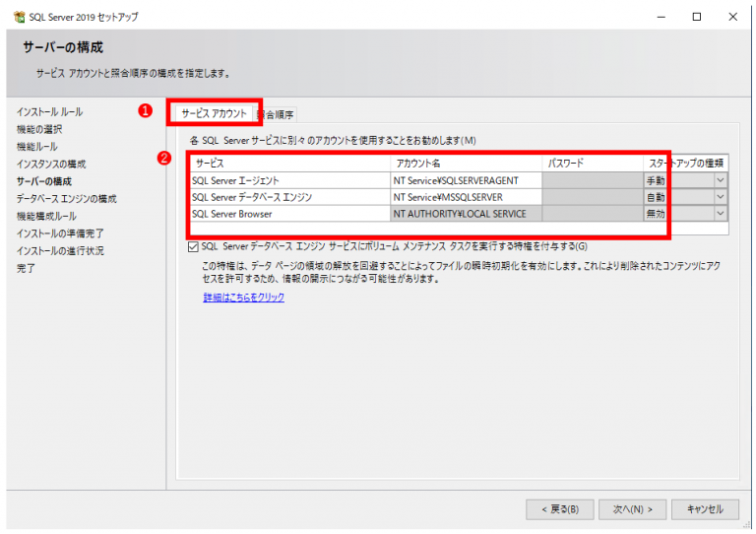Select NT AUTHORITY¥LOCAL SERVICE account cell
The height and width of the screenshot is (534, 756).
(466, 214)
